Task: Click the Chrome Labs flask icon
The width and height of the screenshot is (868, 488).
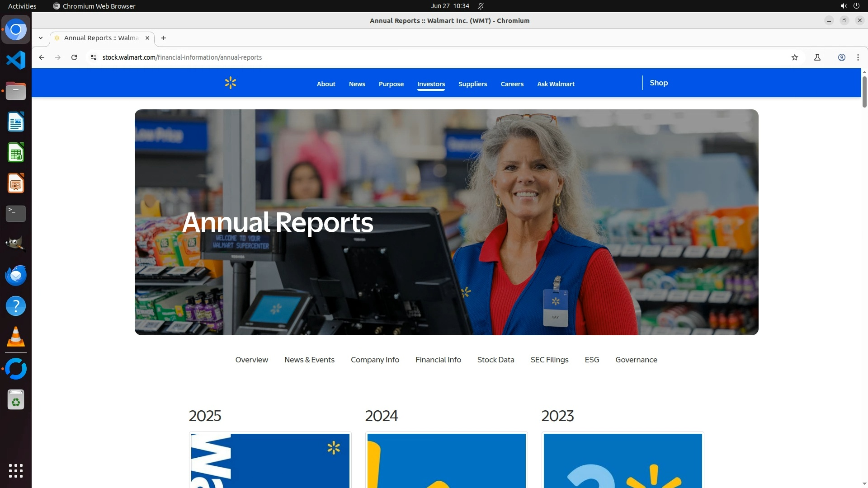Action: pos(817,57)
